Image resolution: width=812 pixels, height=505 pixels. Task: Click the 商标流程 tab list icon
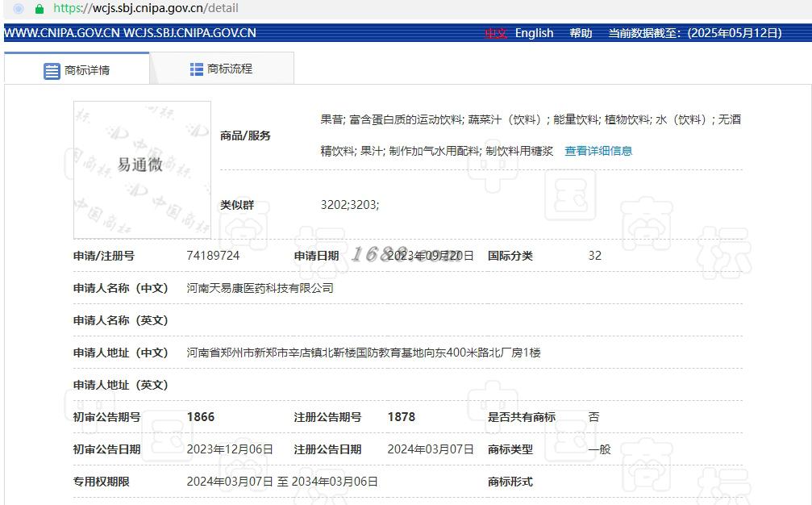[x=196, y=69]
